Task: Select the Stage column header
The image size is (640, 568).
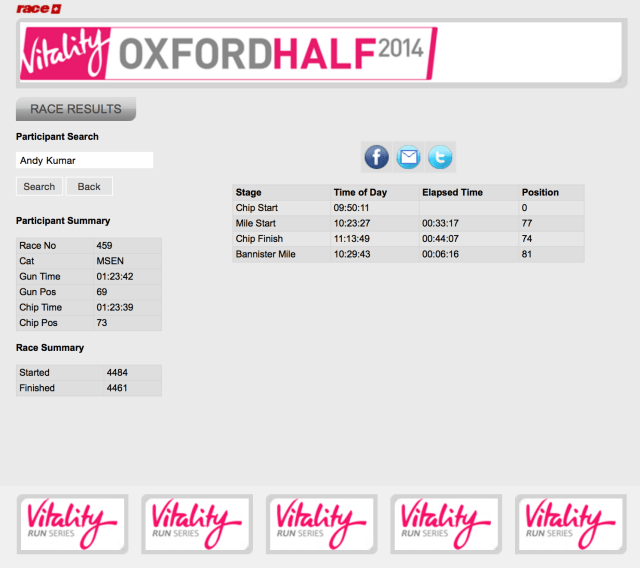Action: click(249, 193)
